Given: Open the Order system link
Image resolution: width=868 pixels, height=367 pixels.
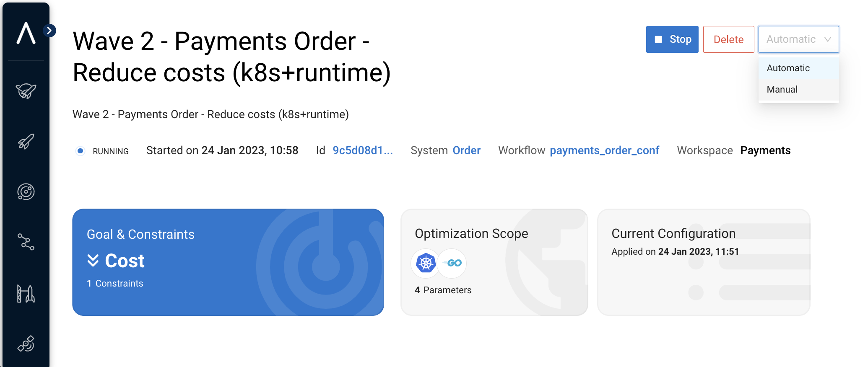Looking at the screenshot, I should pyautogui.click(x=466, y=150).
